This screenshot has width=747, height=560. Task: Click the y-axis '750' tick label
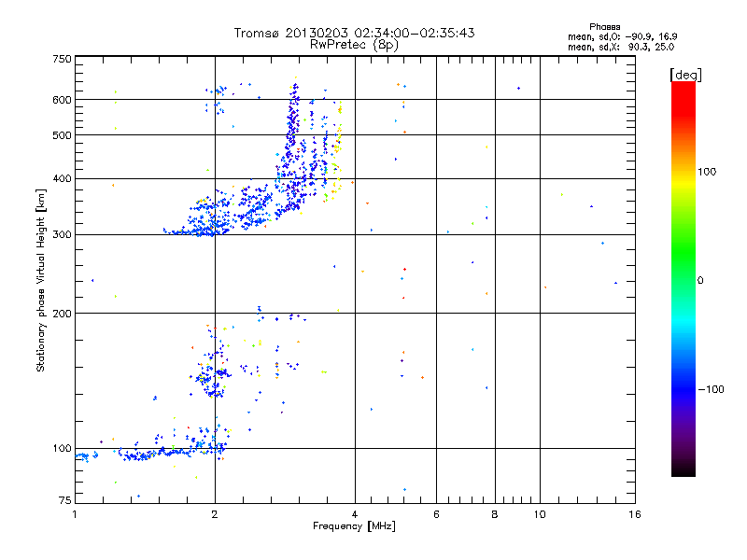(x=62, y=60)
